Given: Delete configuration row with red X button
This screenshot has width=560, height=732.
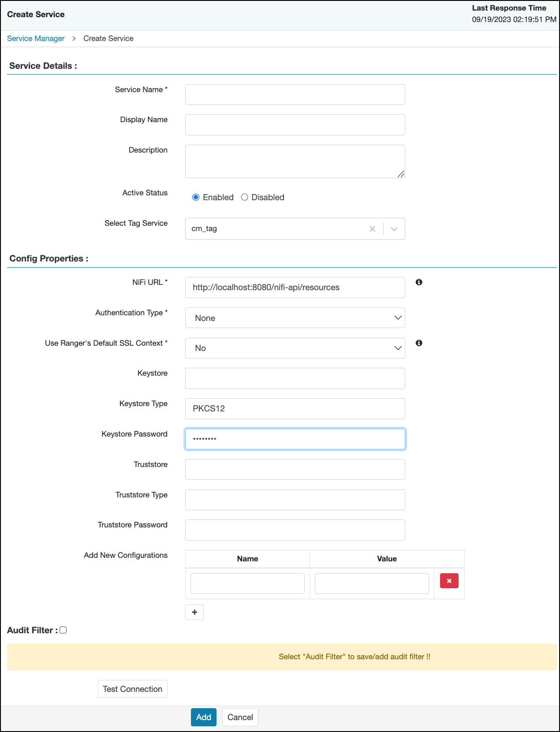Looking at the screenshot, I should pyautogui.click(x=449, y=581).
